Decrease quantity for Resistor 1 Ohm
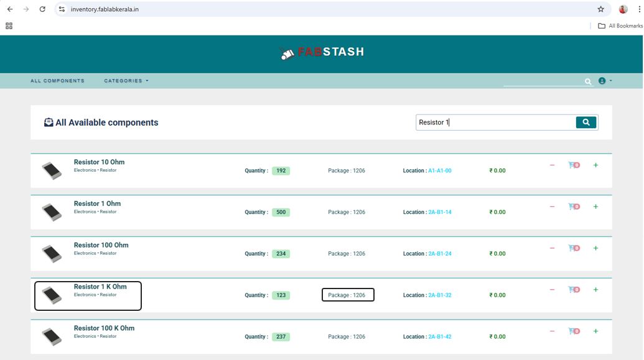This screenshot has width=644, height=360. click(x=552, y=206)
